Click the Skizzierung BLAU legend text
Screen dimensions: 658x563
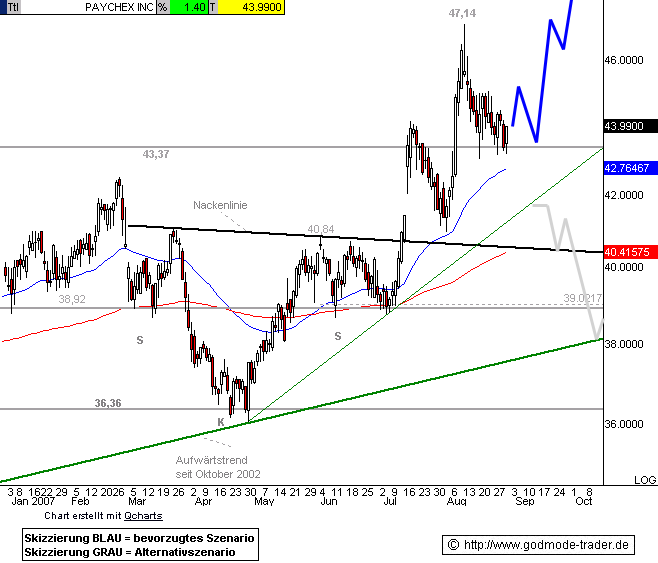click(x=139, y=538)
